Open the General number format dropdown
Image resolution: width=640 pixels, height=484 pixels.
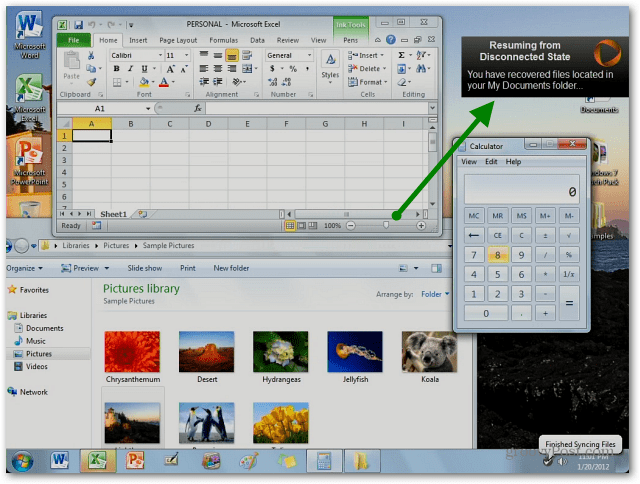pyautogui.click(x=309, y=55)
